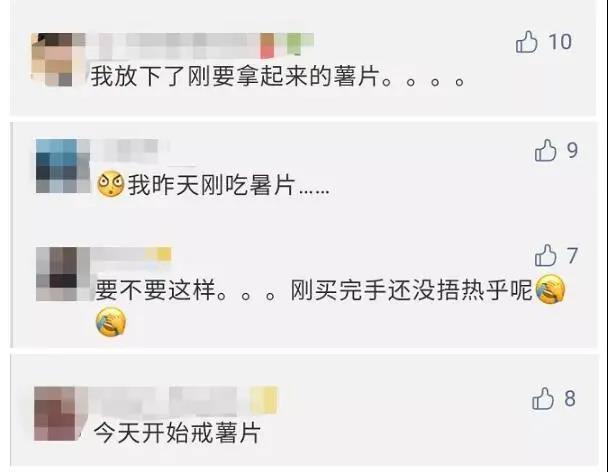Screen dimensions: 608x472
Task: Click the like count number 10
Action: click(560, 41)
